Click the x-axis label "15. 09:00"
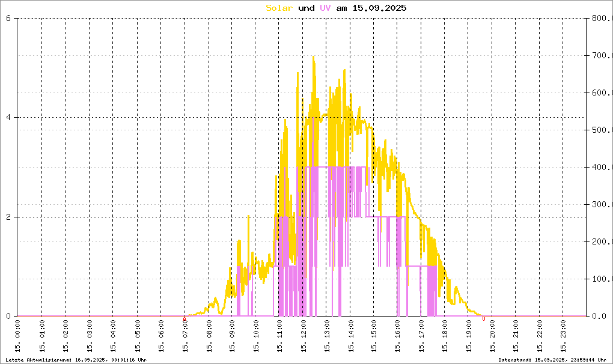Screen dimensions: 613x364 point(232,336)
